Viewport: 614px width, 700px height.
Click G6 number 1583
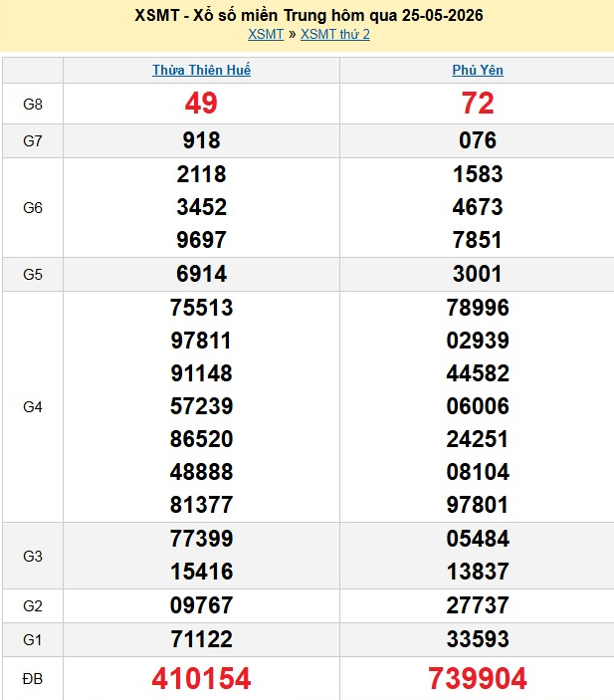478,174
